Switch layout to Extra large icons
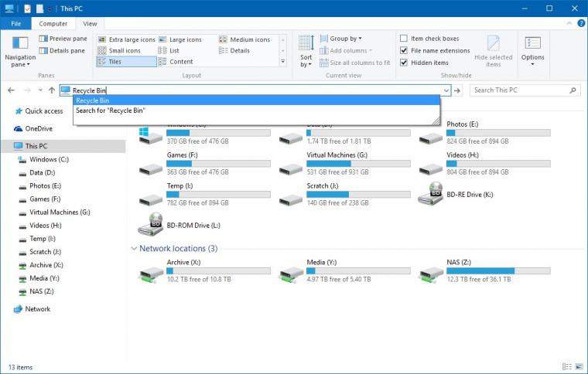 pos(126,39)
